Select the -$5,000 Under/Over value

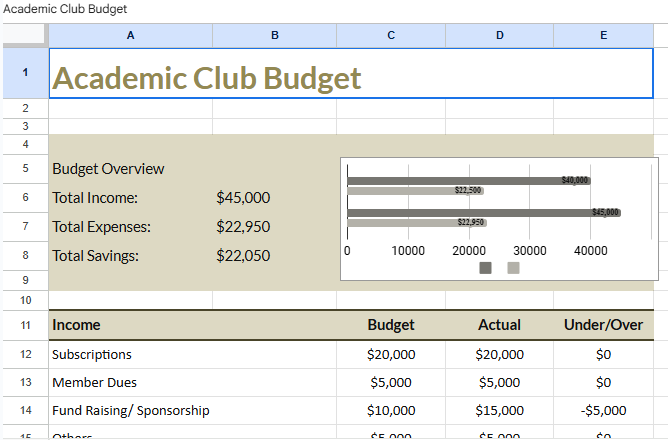coord(603,410)
